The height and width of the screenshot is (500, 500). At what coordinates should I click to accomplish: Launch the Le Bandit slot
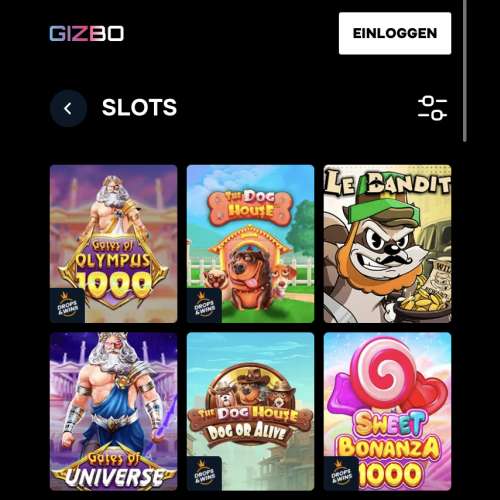(x=387, y=244)
